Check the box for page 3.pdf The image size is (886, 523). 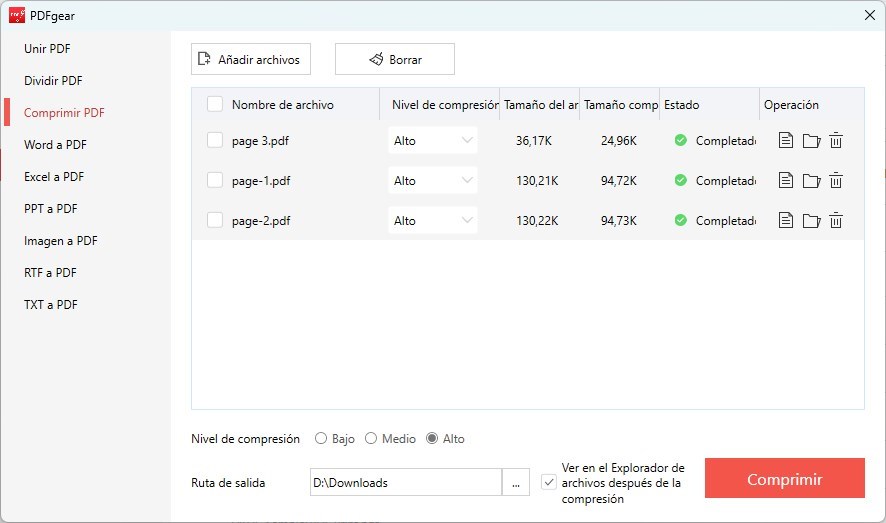[215, 140]
